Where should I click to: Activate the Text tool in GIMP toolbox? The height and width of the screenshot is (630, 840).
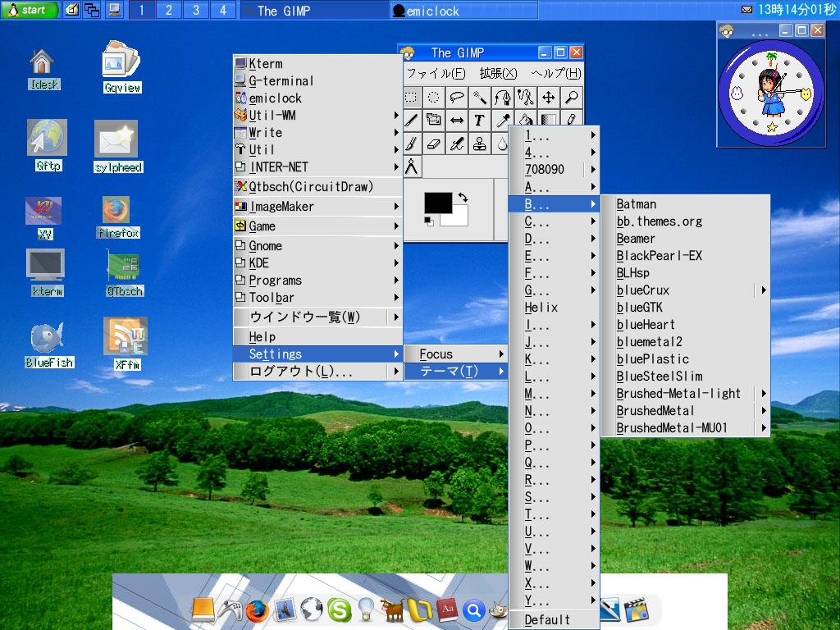point(479,120)
